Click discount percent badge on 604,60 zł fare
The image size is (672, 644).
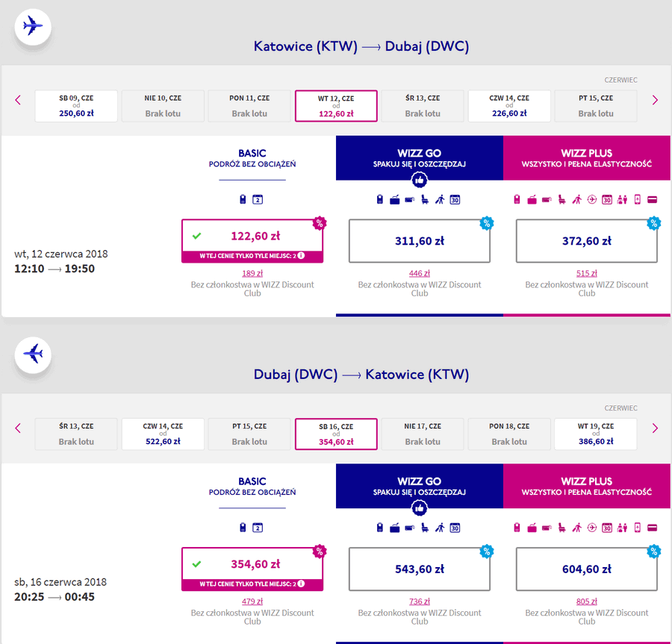click(x=653, y=551)
